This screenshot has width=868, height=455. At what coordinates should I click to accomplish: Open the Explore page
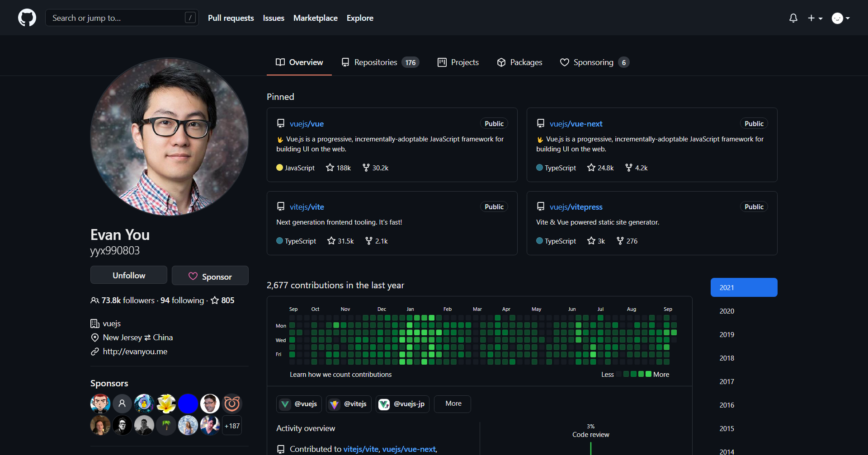coord(360,18)
